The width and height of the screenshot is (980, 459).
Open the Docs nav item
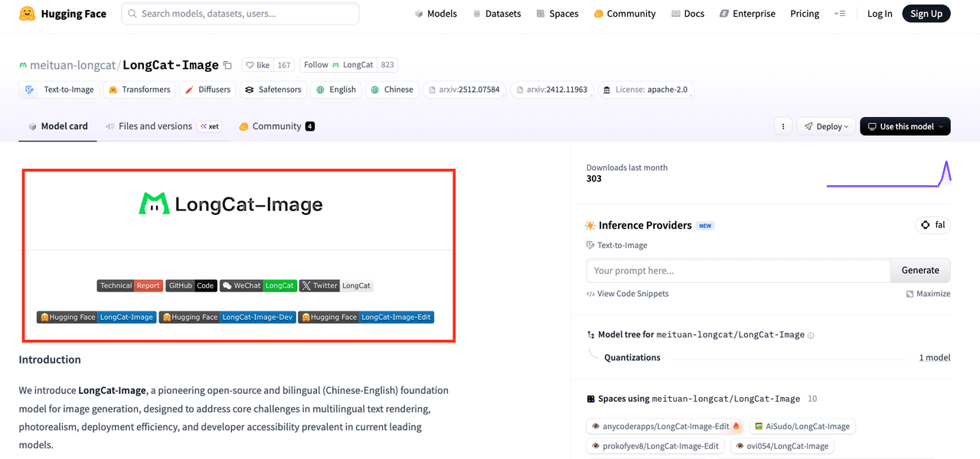click(x=688, y=14)
